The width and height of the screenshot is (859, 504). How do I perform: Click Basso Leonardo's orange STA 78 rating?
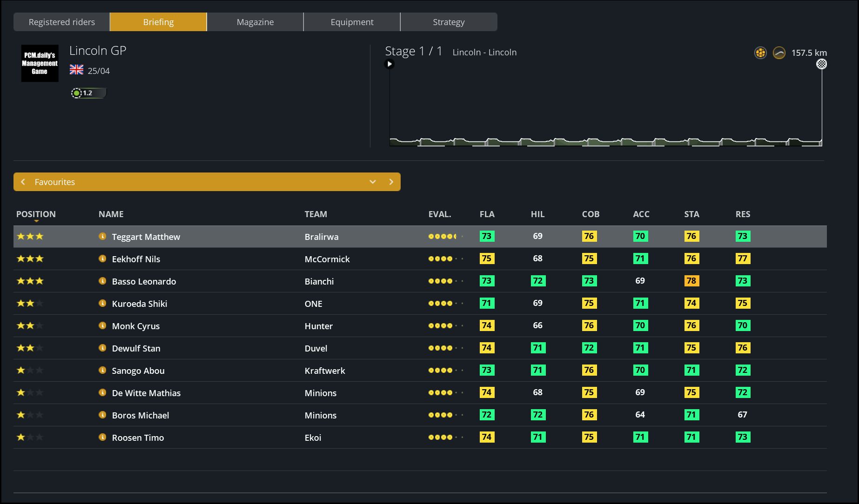click(691, 281)
